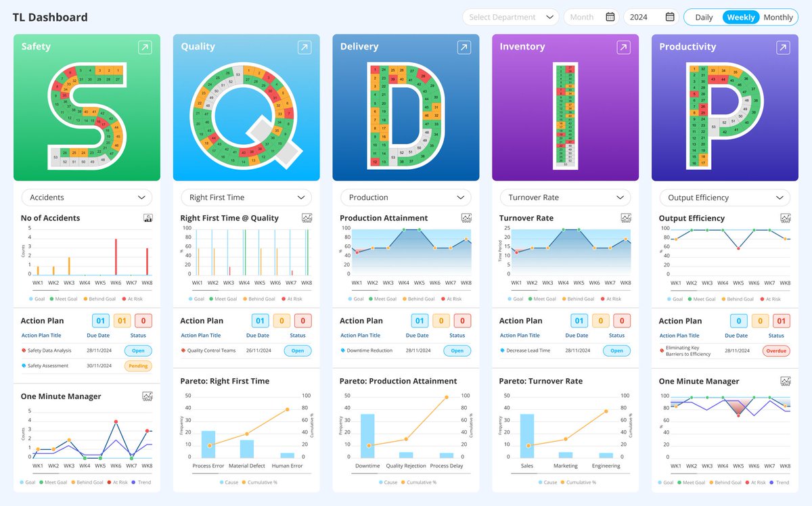Open the Select Department dropdown
812x506 pixels.
[510, 16]
